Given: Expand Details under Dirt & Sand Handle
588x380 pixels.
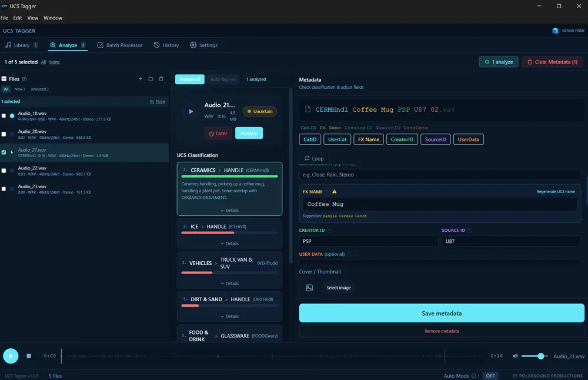Looking at the screenshot, I should tap(229, 316).
